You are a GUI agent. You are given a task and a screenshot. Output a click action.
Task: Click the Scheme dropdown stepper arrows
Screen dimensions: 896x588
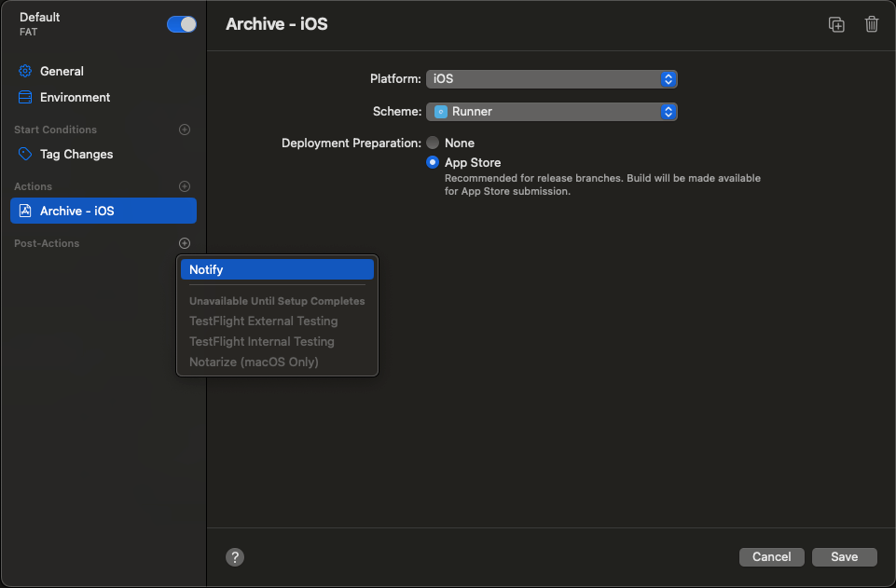[668, 111]
